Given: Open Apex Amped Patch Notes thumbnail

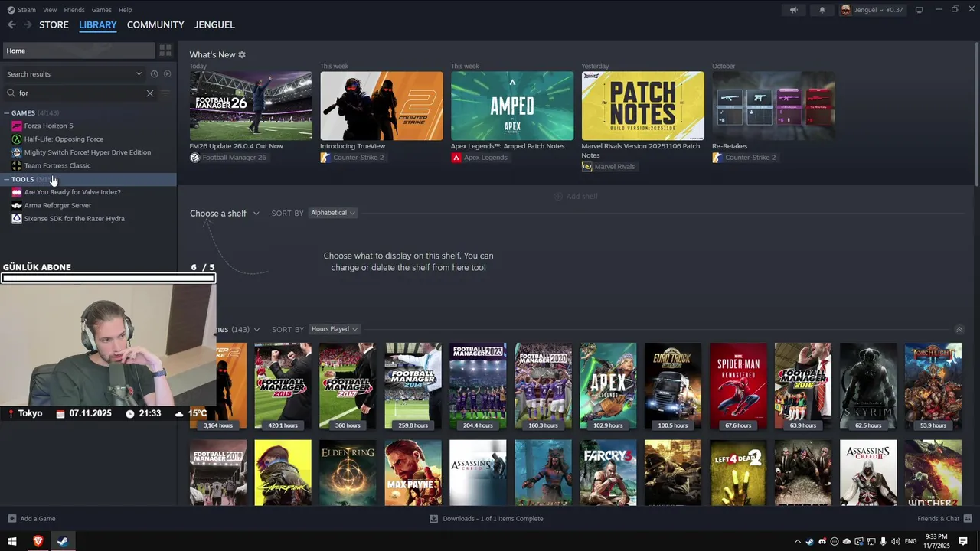Looking at the screenshot, I should pos(512,106).
